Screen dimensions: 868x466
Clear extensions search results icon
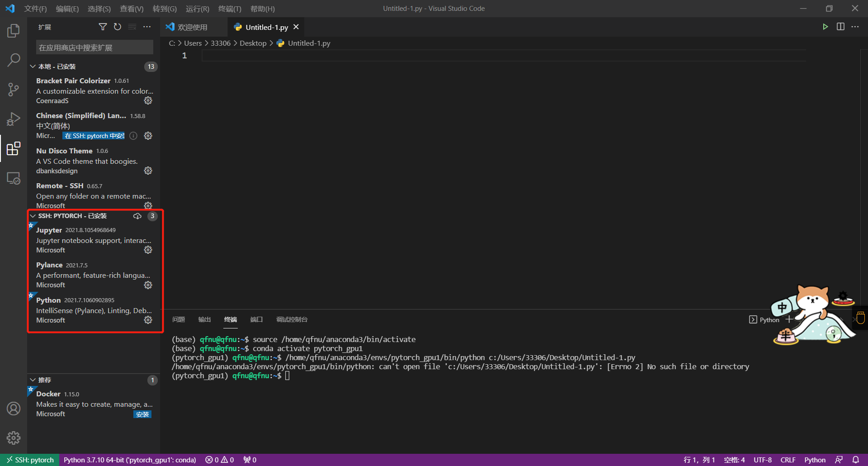[x=132, y=27]
